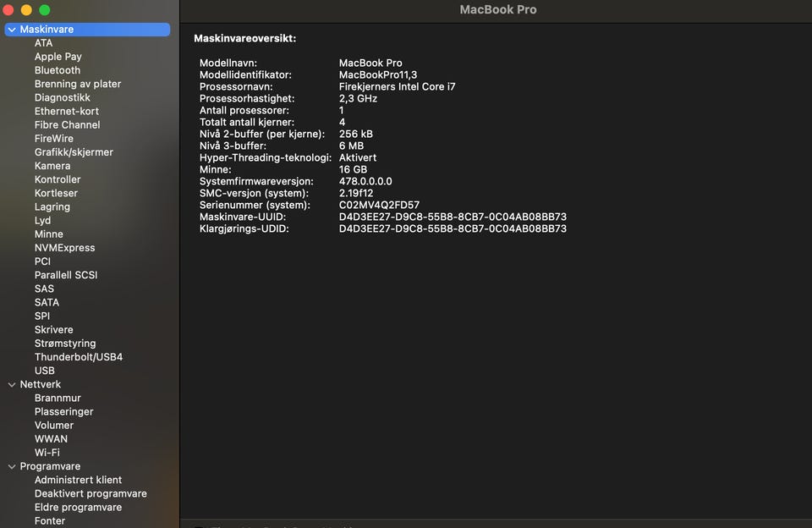
Task: Open USB entry in sidebar
Action: tap(45, 371)
